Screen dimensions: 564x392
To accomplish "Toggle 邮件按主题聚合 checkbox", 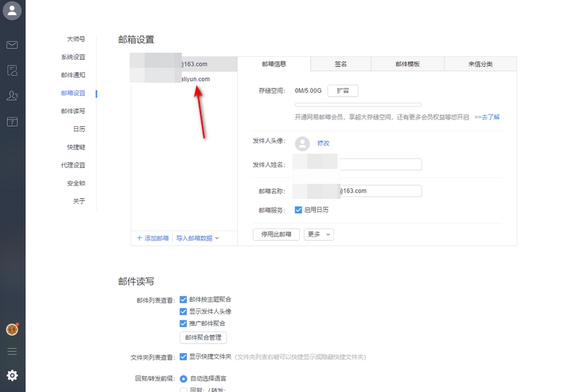I will [x=183, y=299].
